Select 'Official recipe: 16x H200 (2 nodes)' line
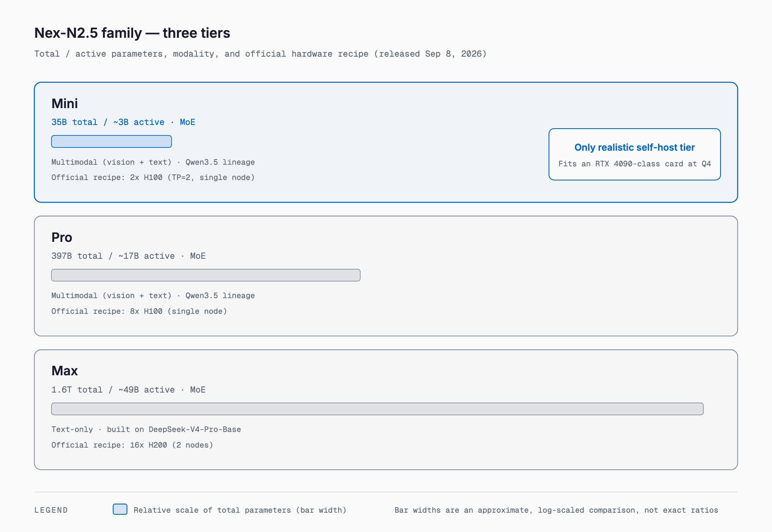Screen dimensions: 772x532 tap(132, 445)
